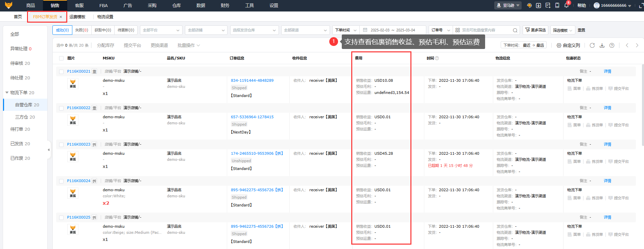Open the 下单时间 date-type dropdown

point(346,30)
